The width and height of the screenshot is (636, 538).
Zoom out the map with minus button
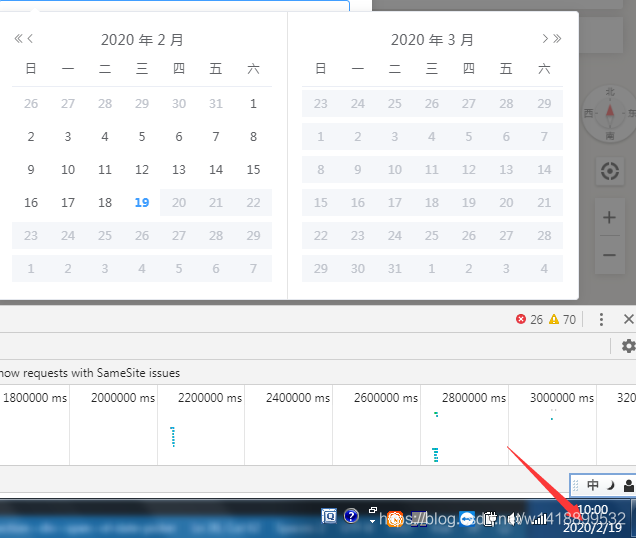609,255
